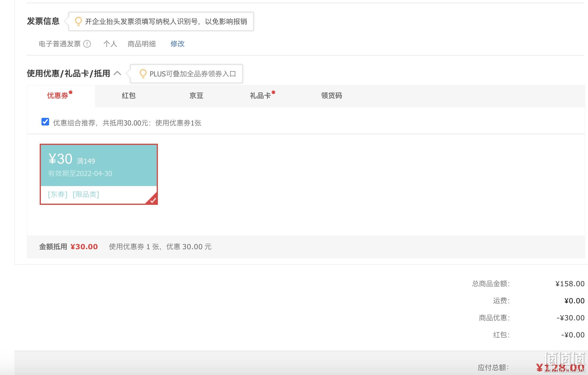Click the 开企业抬头发票须填写纳税人识别号 tip text
The image size is (588, 375).
point(166,21)
